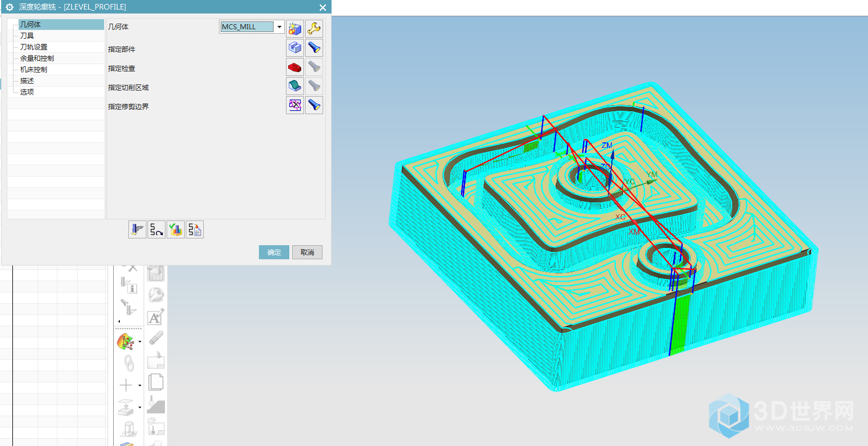The image size is (868, 446).
Task: Click the specify trim boundaries icon
Action: pyautogui.click(x=295, y=105)
